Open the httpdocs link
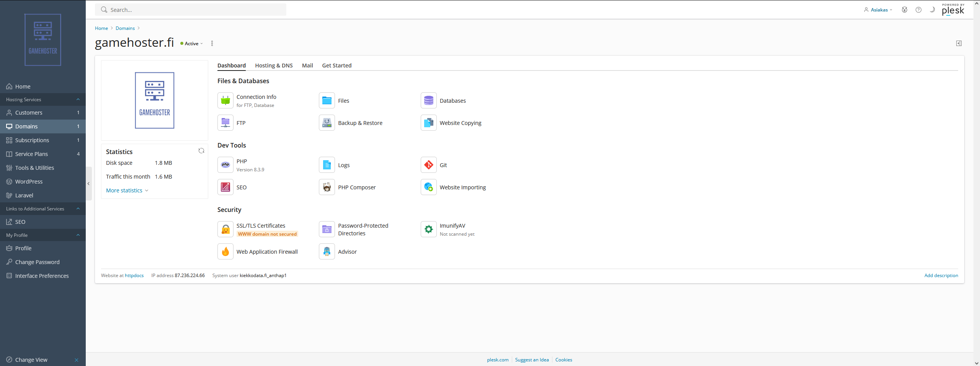980x366 pixels. tap(134, 276)
